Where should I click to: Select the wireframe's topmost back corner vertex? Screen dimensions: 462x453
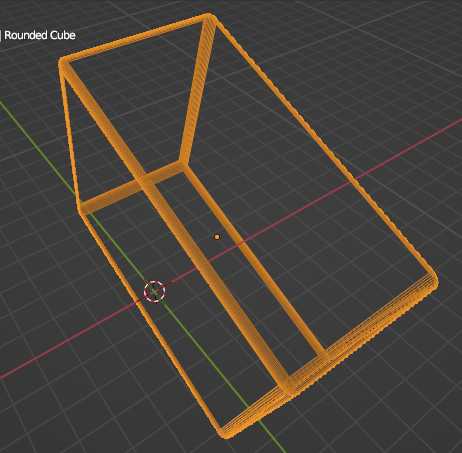209,17
